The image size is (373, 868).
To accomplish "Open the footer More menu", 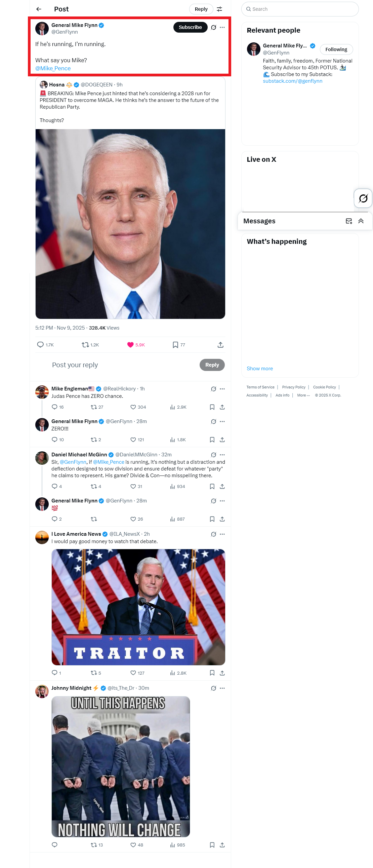I will 303,395.
